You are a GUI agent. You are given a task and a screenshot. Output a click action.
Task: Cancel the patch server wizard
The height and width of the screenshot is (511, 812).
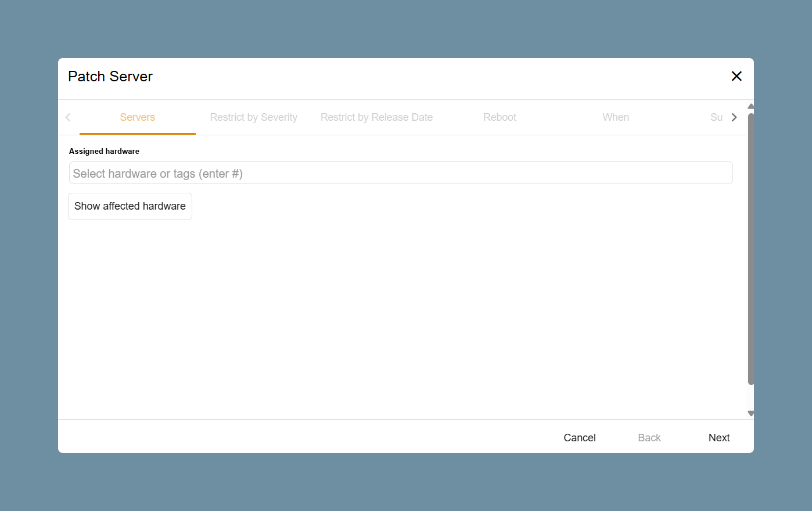coord(580,438)
